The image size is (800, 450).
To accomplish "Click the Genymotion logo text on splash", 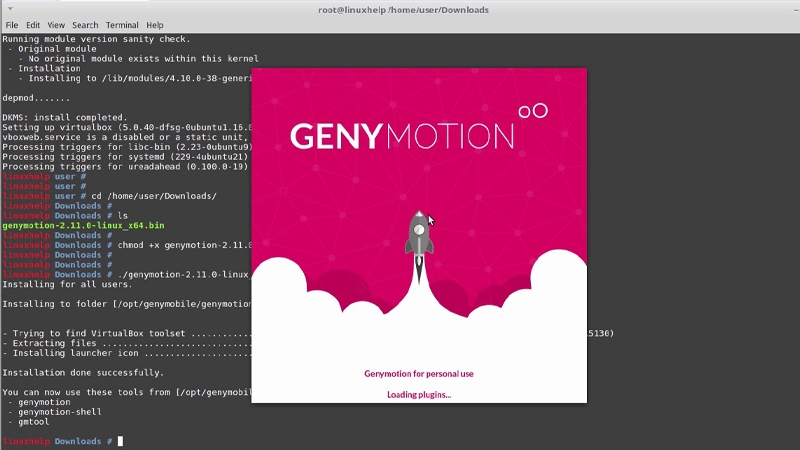I will point(402,136).
